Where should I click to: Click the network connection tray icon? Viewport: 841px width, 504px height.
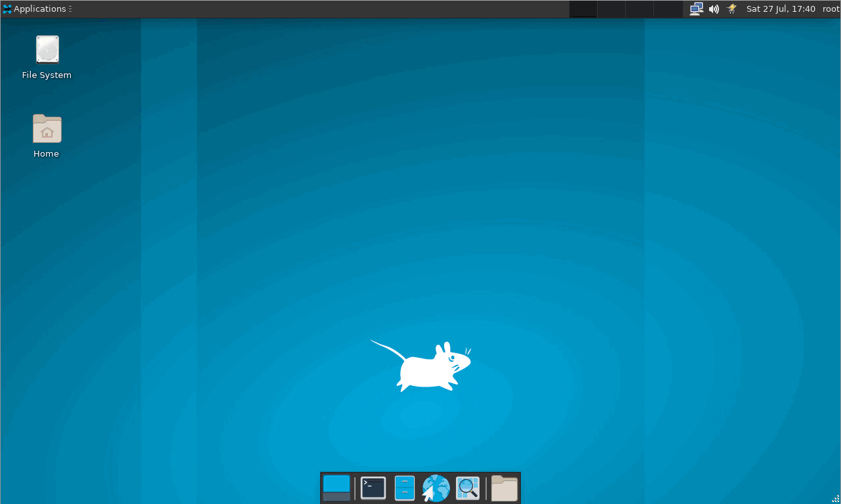(697, 9)
